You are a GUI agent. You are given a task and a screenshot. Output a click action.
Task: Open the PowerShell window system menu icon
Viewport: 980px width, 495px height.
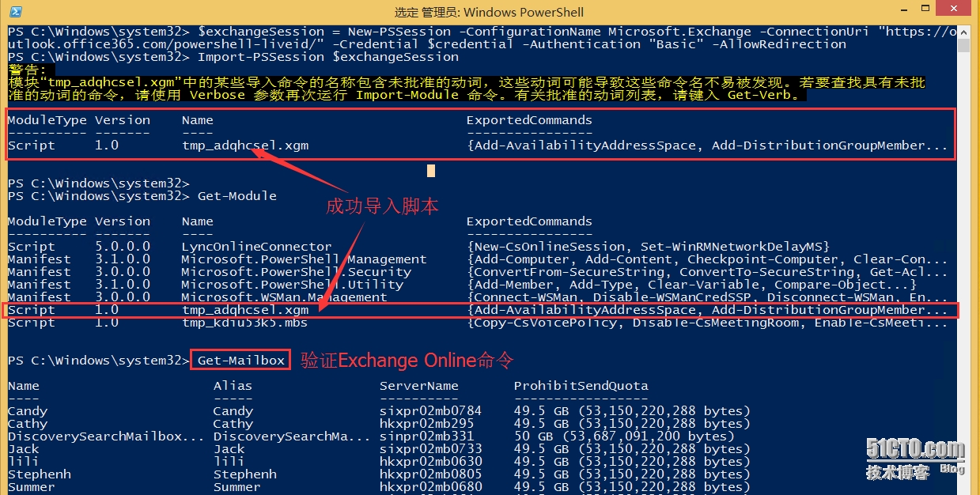pyautogui.click(x=15, y=12)
